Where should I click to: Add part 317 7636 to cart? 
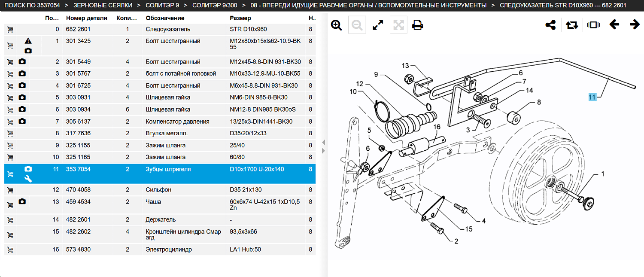[10, 134]
